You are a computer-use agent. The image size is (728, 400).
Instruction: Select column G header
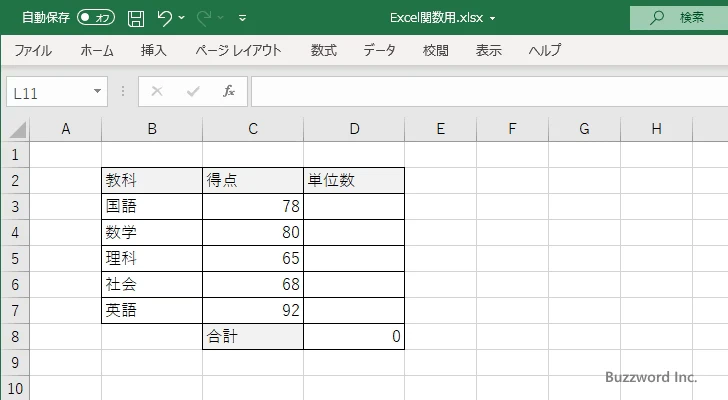(585, 129)
